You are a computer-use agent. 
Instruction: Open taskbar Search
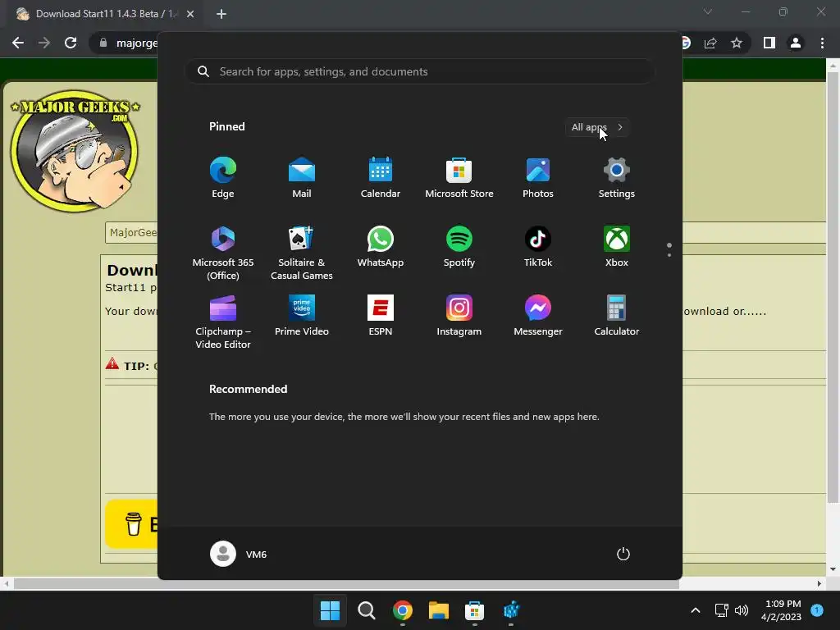point(367,610)
